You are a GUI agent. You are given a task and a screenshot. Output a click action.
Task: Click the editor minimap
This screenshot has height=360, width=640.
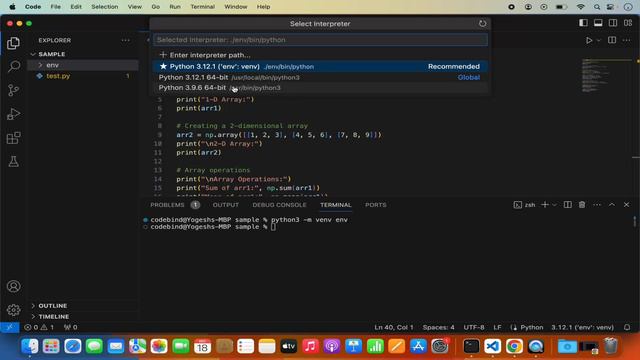[607, 76]
